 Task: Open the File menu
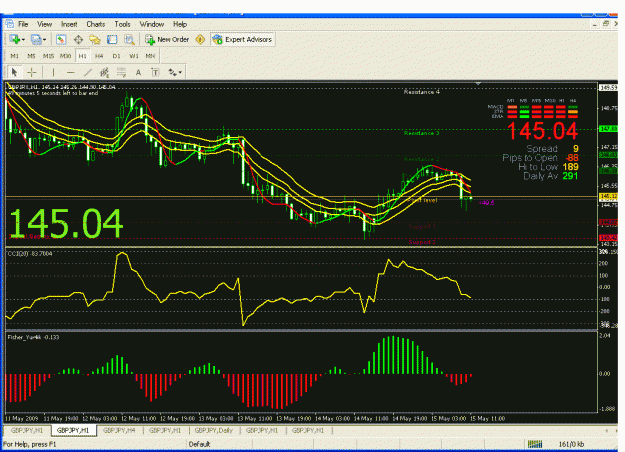(x=23, y=24)
